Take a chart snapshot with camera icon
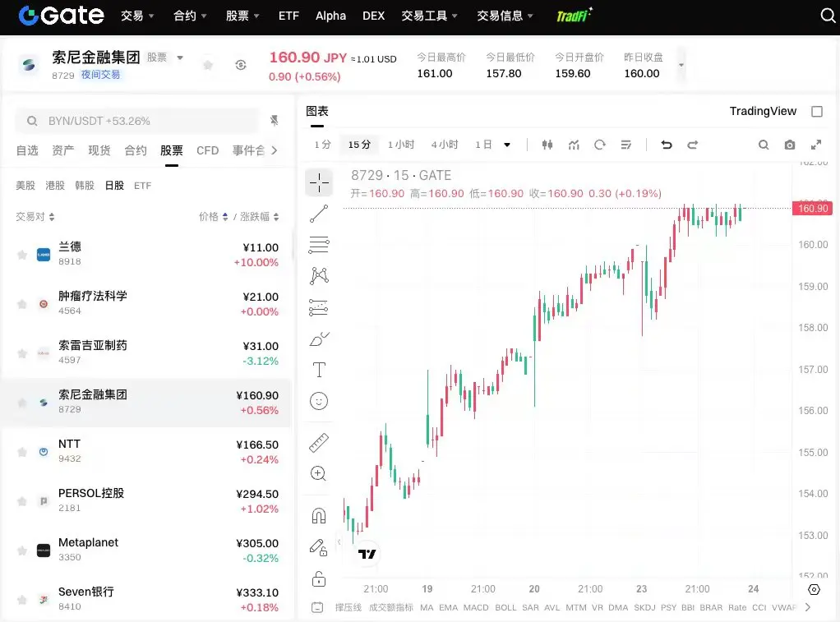840x622 pixels. click(x=790, y=145)
